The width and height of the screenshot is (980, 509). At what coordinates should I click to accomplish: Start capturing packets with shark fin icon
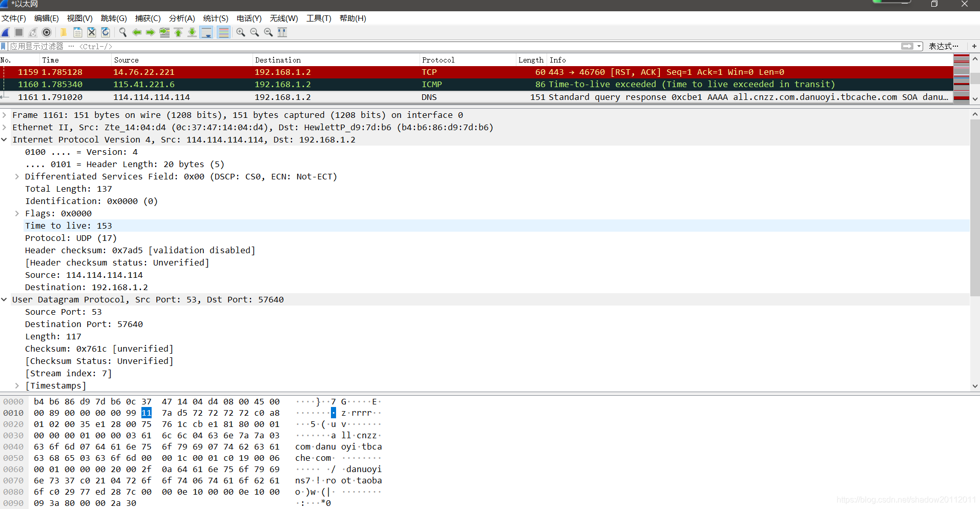click(6, 32)
